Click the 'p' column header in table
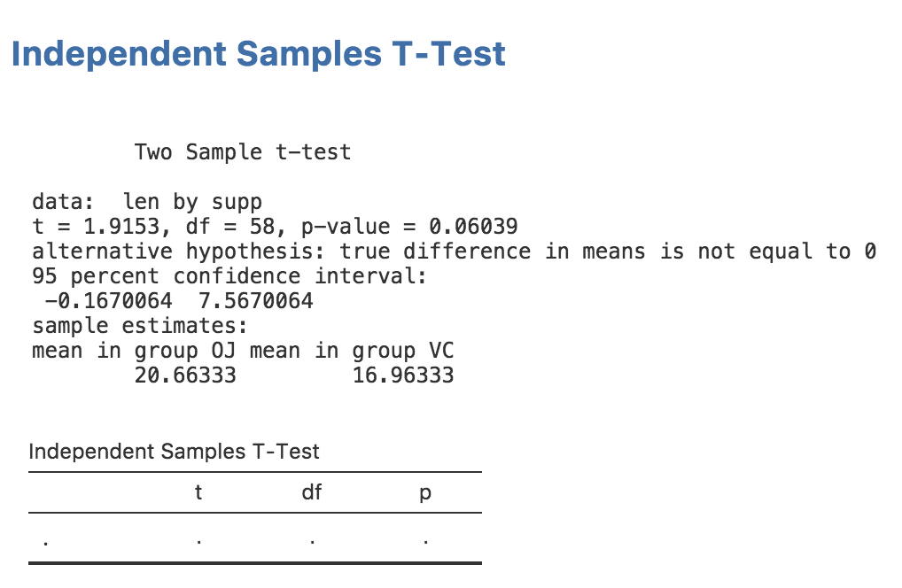 [x=425, y=492]
